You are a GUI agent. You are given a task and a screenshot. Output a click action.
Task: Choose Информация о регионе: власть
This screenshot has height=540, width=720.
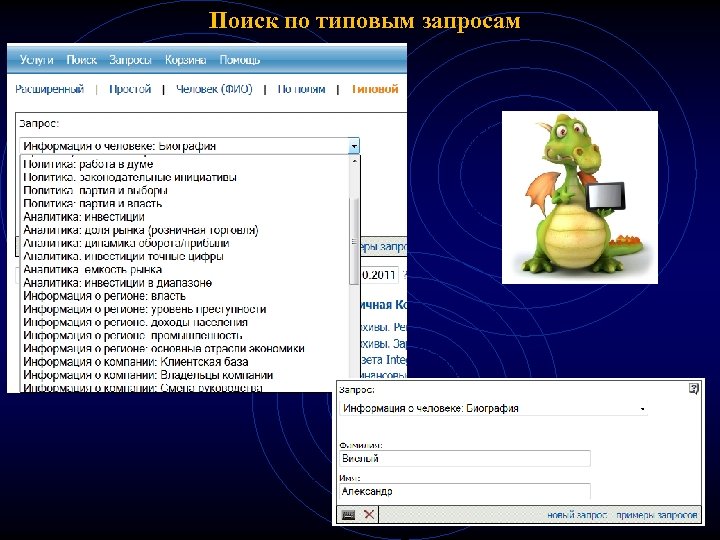[105, 296]
